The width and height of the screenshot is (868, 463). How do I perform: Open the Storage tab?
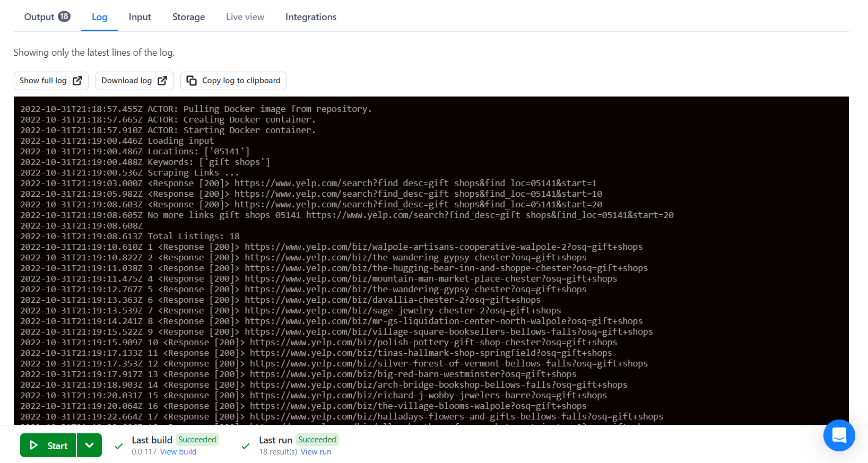(188, 17)
